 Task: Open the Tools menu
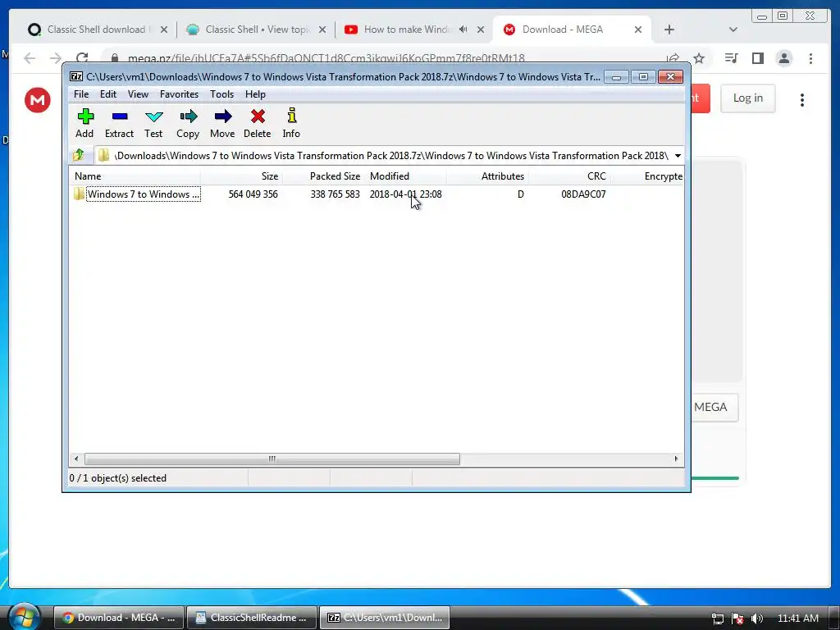pyautogui.click(x=221, y=94)
